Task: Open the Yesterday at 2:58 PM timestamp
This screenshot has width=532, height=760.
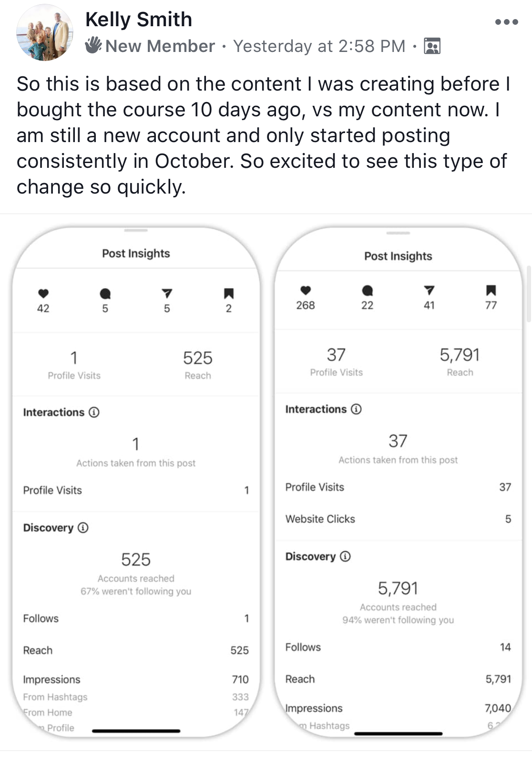Action: click(x=319, y=46)
